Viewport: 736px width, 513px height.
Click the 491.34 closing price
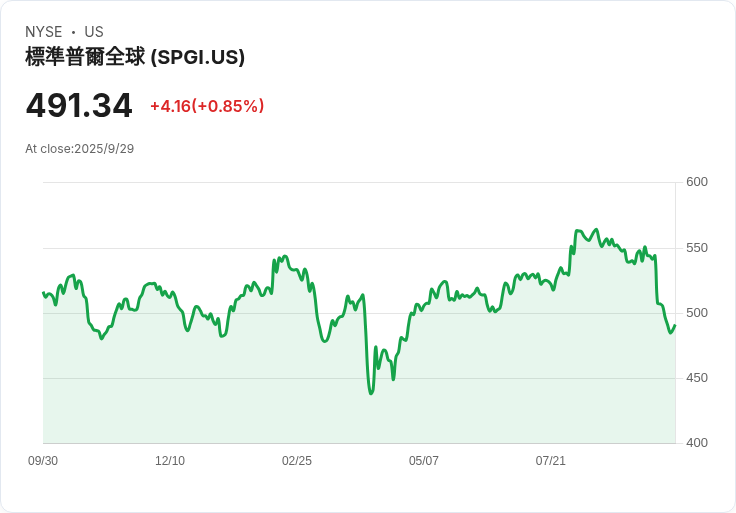coord(79,106)
